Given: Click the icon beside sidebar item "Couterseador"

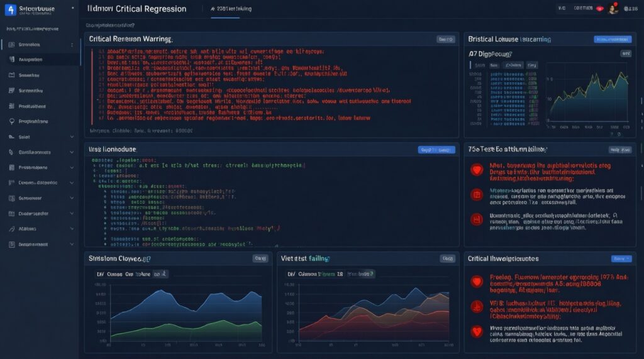Looking at the screenshot, I should [x=11, y=214].
